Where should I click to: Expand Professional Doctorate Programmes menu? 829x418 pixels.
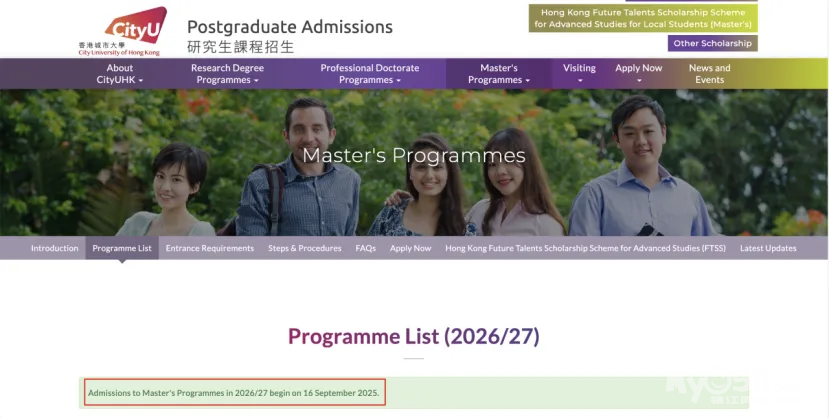(369, 74)
